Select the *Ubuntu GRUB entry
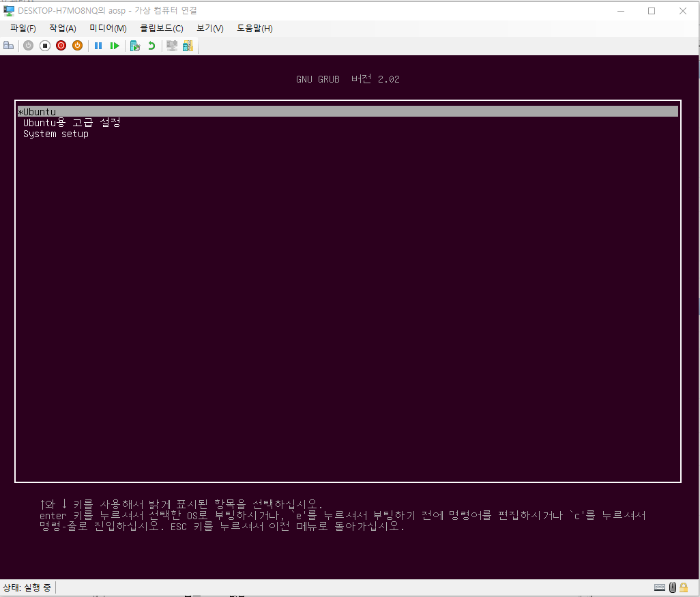This screenshot has height=597, width=700. [x=348, y=112]
